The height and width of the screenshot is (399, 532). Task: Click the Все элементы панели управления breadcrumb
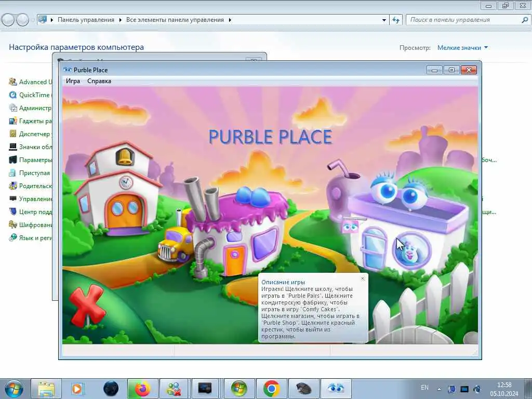point(175,20)
